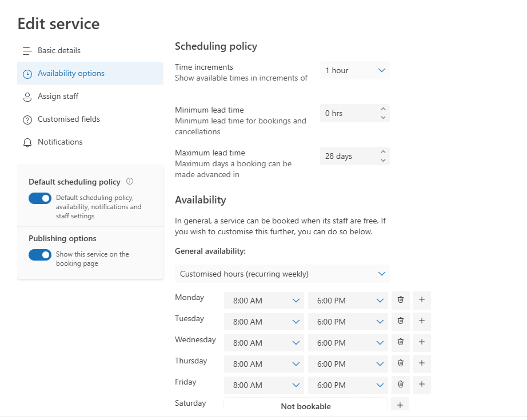Add another time slot for Thursday
Image resolution: width=527 pixels, height=420 pixels.
click(421, 363)
